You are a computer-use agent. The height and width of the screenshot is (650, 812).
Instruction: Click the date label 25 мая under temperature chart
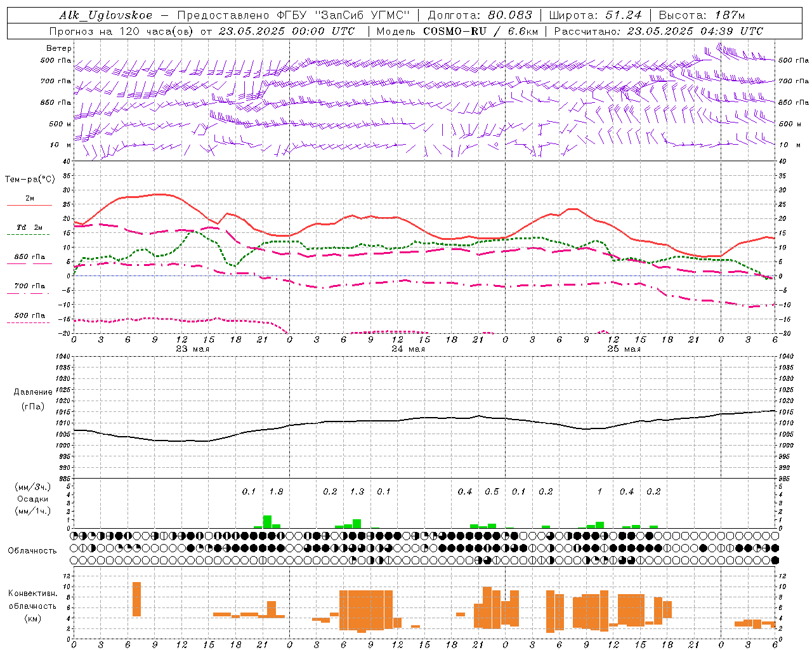point(624,348)
